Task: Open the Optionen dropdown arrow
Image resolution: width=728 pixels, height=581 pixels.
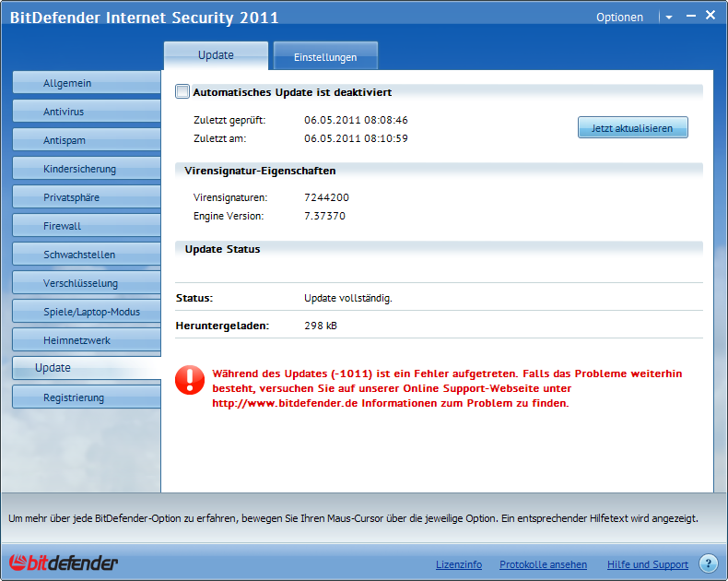Action: point(669,18)
